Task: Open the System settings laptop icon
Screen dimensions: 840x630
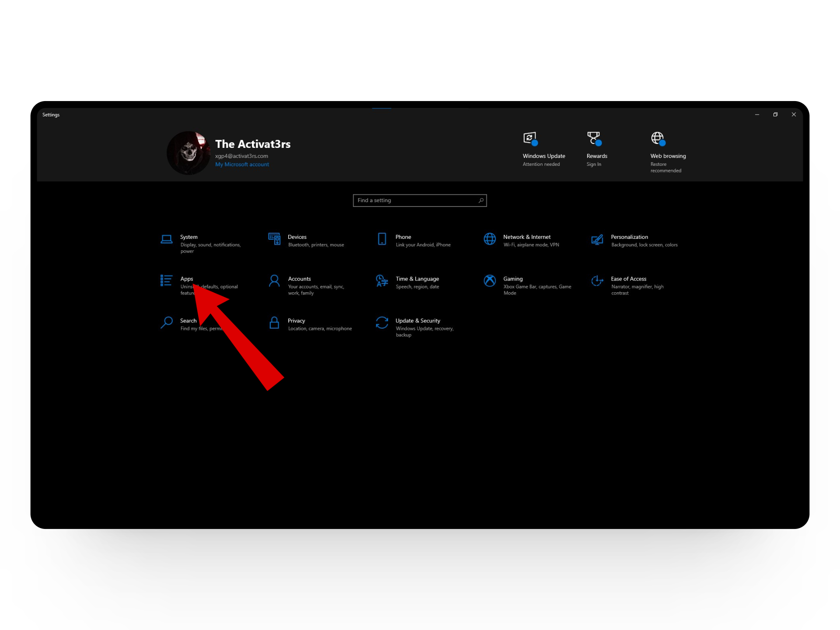Action: click(166, 239)
